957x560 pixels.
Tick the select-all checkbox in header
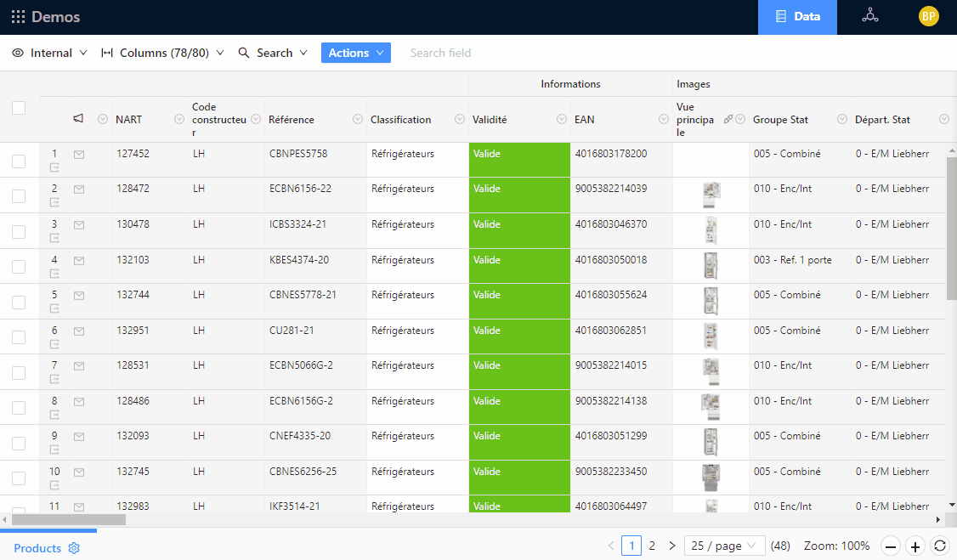[x=19, y=108]
